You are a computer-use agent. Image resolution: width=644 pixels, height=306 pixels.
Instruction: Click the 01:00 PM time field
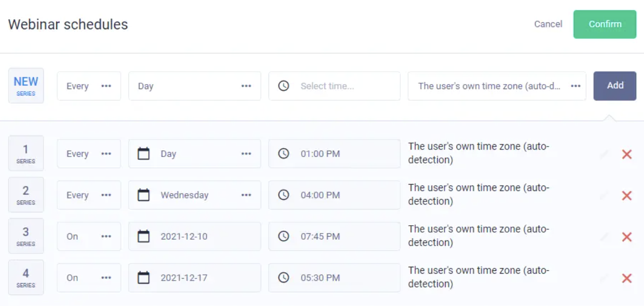pyautogui.click(x=334, y=154)
